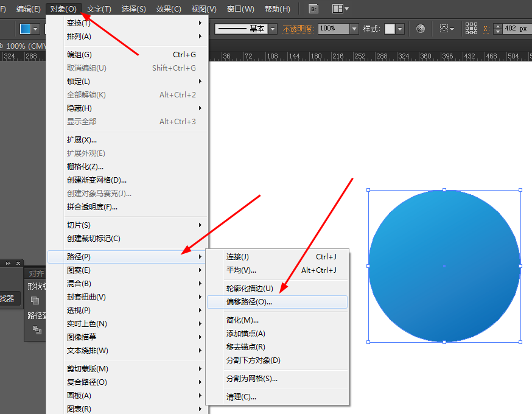This screenshot has height=414, width=532.
Task: Expand the 排列(A) submenu
Action: click(x=127, y=37)
